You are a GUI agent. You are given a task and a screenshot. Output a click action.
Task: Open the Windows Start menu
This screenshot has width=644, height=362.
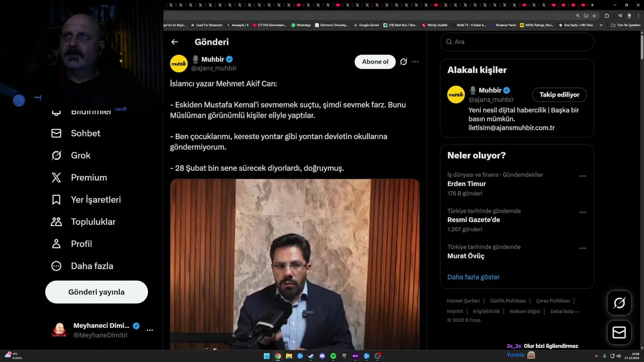click(x=267, y=356)
